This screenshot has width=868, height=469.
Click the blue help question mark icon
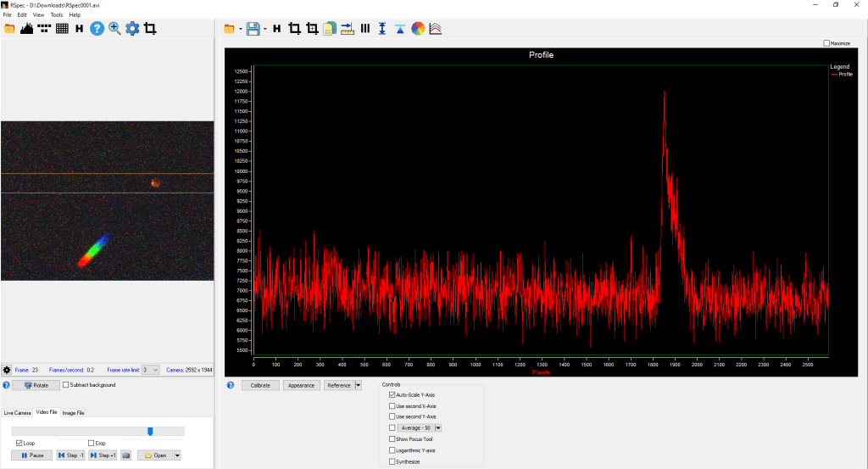pos(97,29)
